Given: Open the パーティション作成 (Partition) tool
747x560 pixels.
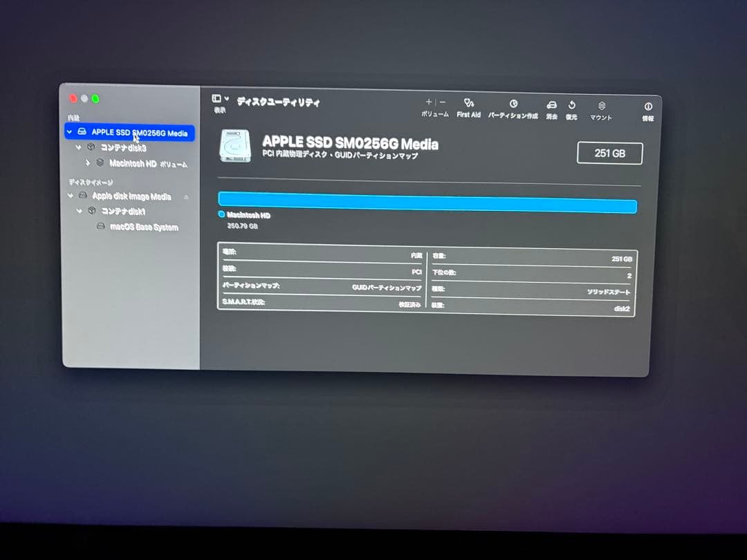Looking at the screenshot, I should tap(513, 105).
